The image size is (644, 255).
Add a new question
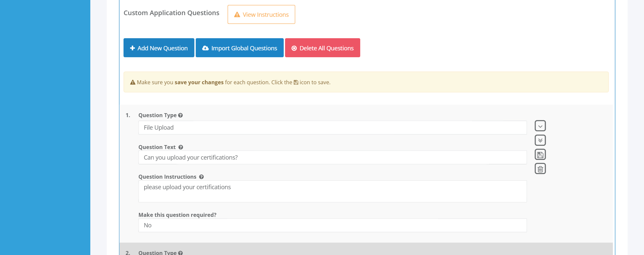pos(159,48)
